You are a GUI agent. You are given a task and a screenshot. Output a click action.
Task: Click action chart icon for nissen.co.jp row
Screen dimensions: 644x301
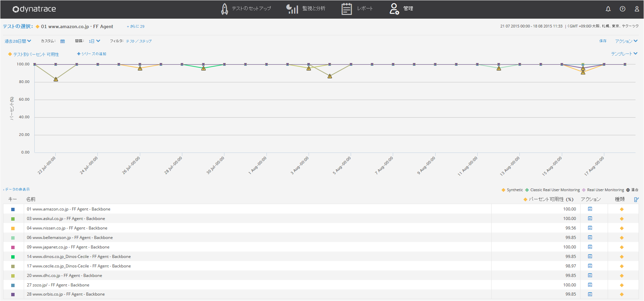click(x=590, y=228)
